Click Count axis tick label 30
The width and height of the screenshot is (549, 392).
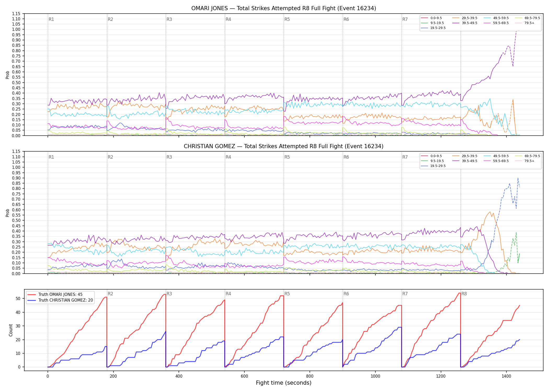click(18, 326)
